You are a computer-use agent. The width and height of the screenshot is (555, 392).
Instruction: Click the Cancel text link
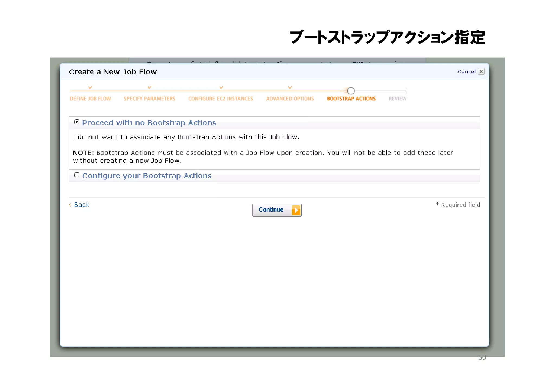point(466,72)
